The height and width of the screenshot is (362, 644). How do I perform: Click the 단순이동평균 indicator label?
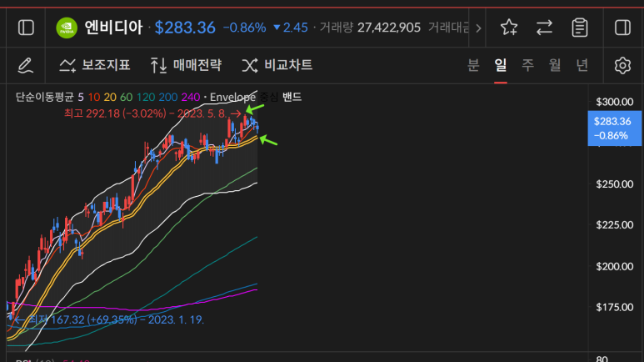(44, 97)
